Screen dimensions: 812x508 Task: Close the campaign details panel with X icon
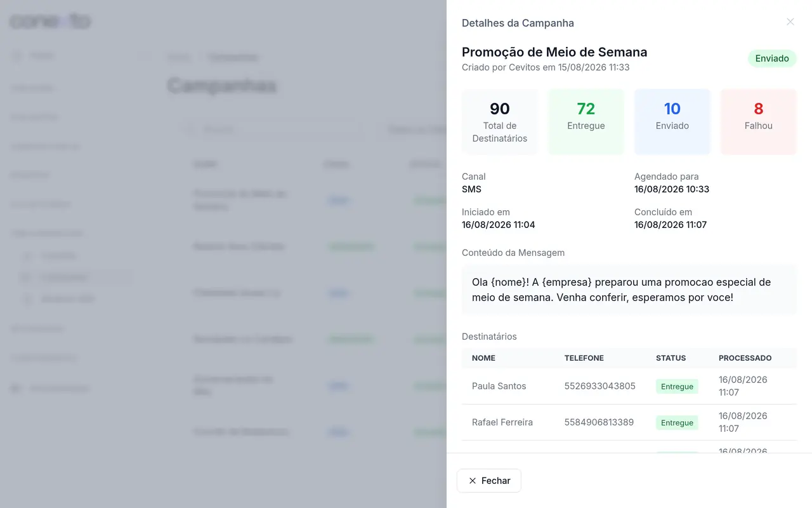(x=790, y=22)
